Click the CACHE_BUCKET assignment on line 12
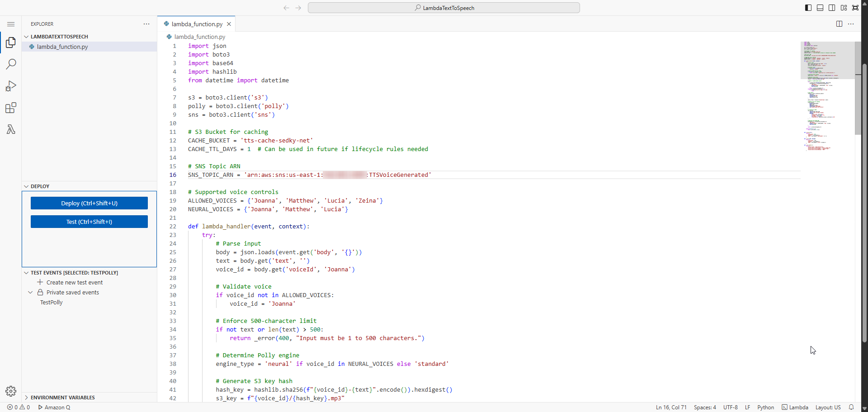The image size is (868, 412). click(x=250, y=140)
